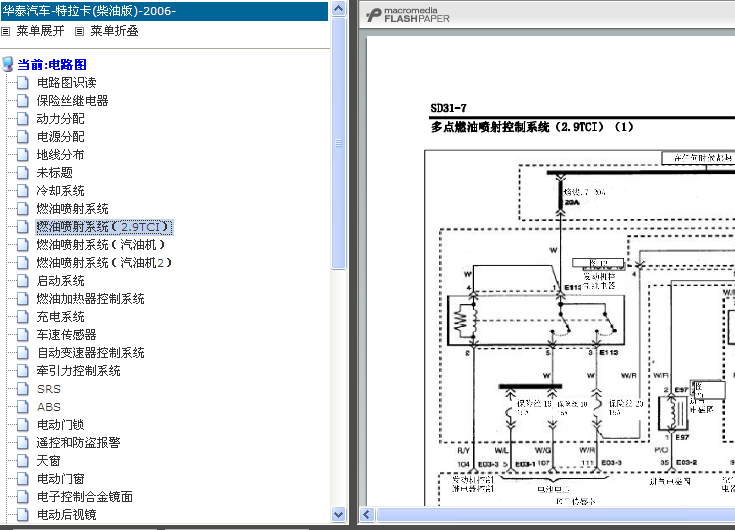Click the page icon beside 电动后视镜
The image size is (735, 530).
coord(23,515)
